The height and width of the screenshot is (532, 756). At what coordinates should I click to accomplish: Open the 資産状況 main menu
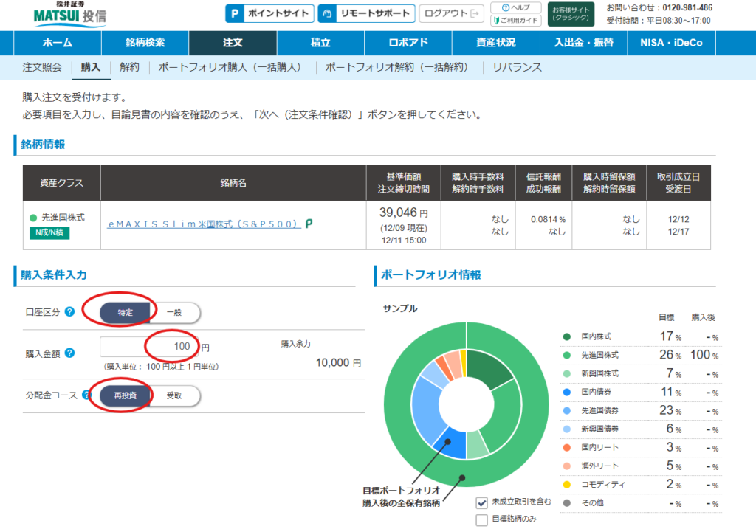[495, 43]
